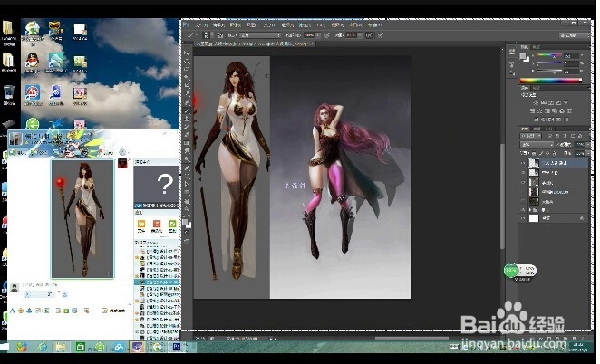Screen dimensions: 600x364
Task: Open the layer opacity dropdown
Action: (588, 145)
